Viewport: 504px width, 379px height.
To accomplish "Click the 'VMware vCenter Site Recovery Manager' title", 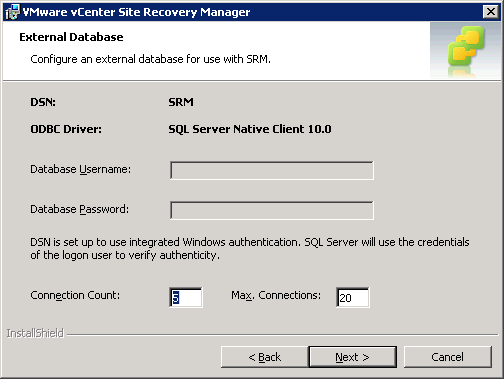I will [136, 12].
